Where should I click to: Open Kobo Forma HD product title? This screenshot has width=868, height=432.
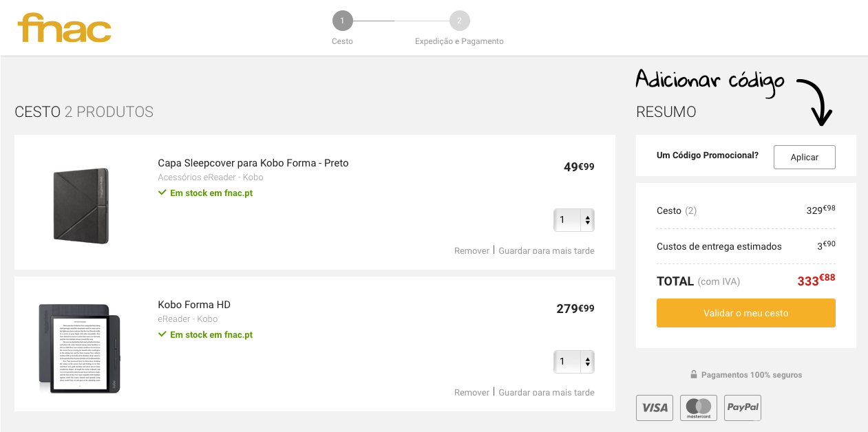coord(194,305)
